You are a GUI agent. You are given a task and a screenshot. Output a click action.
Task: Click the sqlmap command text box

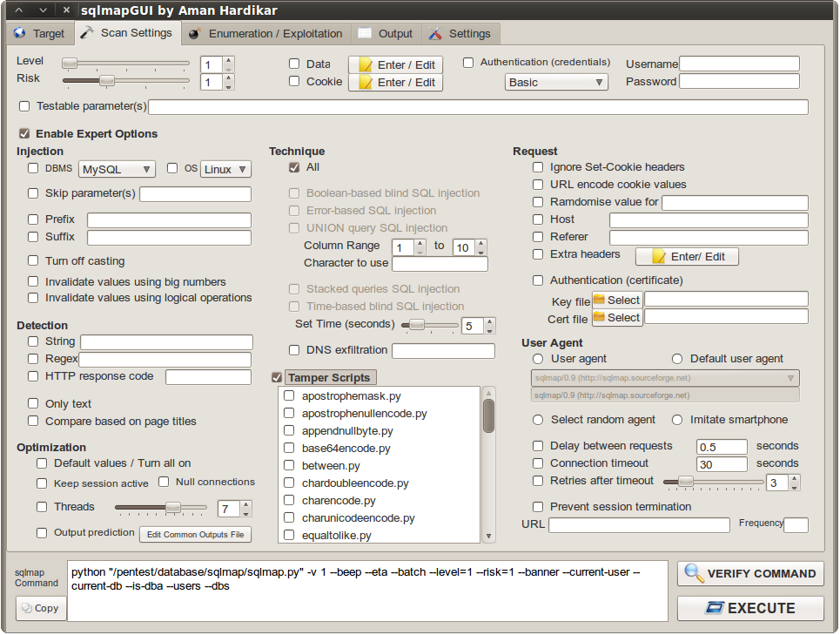click(x=367, y=591)
